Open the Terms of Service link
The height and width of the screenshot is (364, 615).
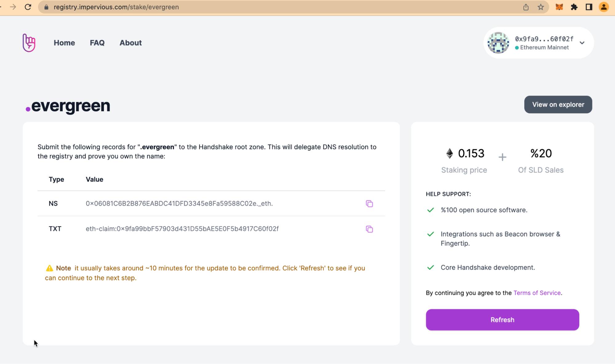tap(537, 293)
